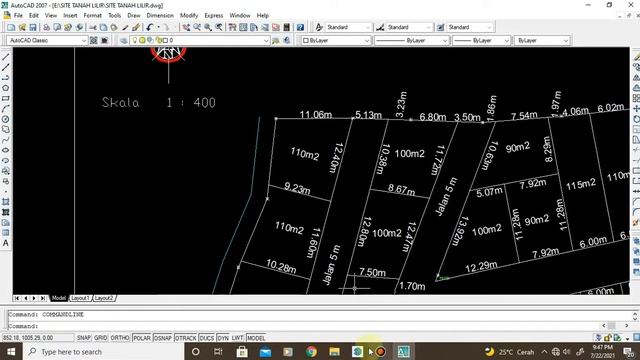Switch to the Layout2 tab
640x360 pixels.
(x=104, y=298)
